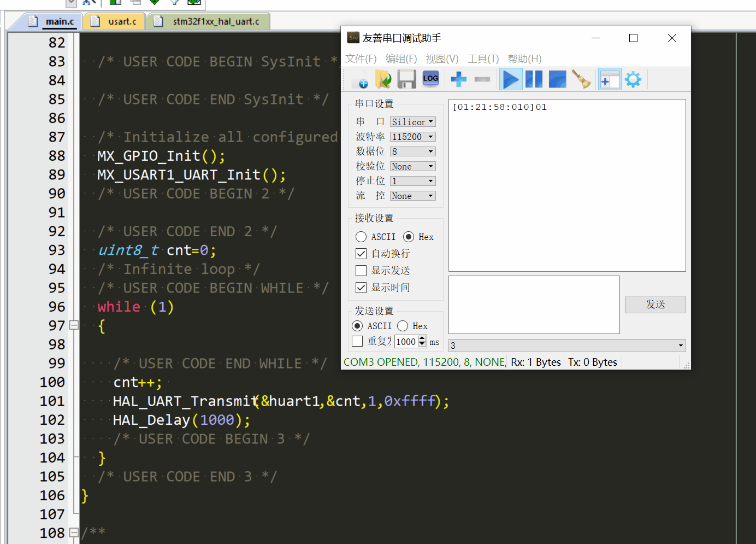Viewport: 756px width, 544px height.
Task: Click the blue stop square icon
Action: click(557, 80)
